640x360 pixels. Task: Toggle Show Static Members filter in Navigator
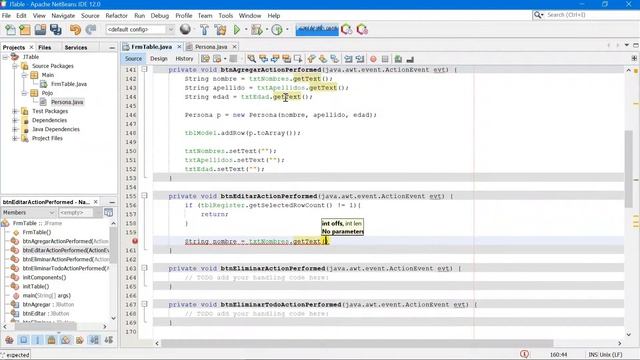tap(38, 340)
